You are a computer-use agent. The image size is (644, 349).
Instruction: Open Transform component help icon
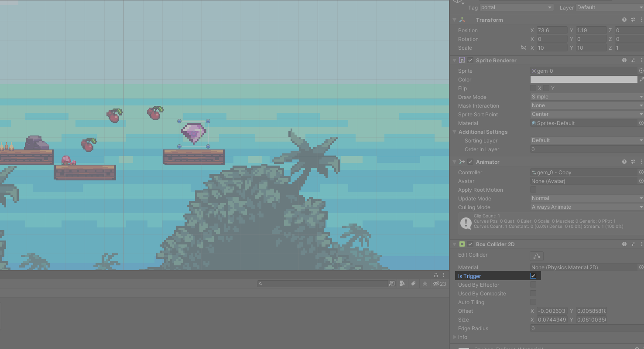(x=624, y=20)
